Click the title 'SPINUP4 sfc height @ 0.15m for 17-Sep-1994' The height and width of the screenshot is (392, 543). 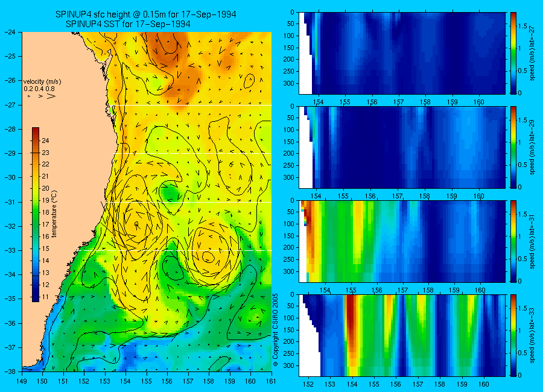click(x=146, y=14)
